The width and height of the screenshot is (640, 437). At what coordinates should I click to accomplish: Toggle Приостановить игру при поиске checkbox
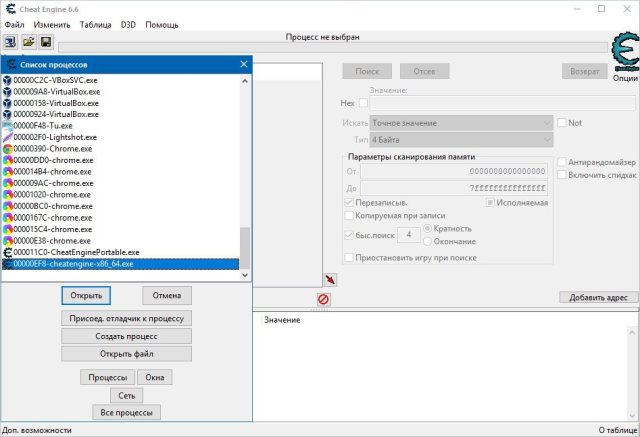click(348, 257)
